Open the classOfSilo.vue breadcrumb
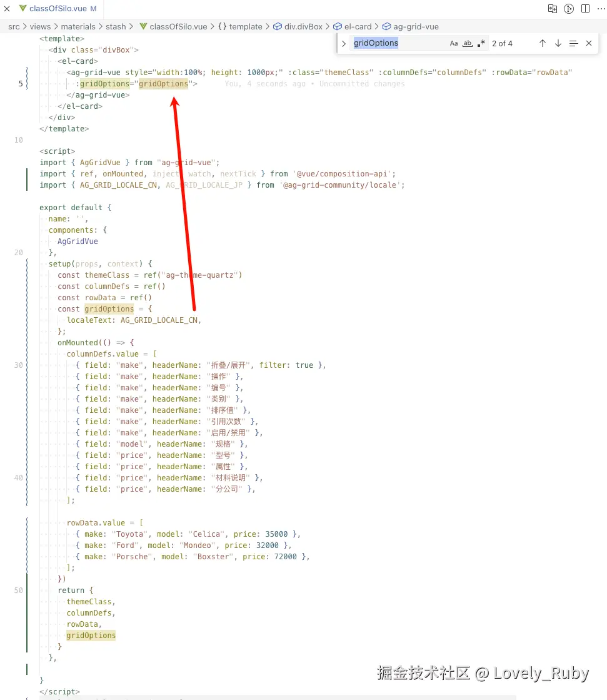 (x=178, y=27)
